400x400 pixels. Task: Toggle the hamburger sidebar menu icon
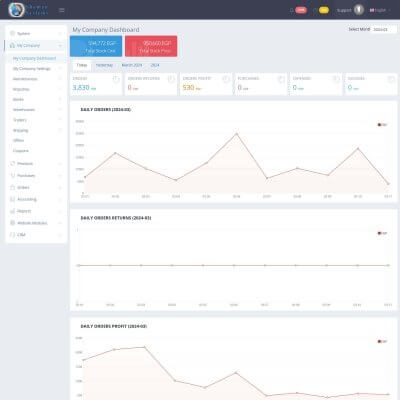62,10
